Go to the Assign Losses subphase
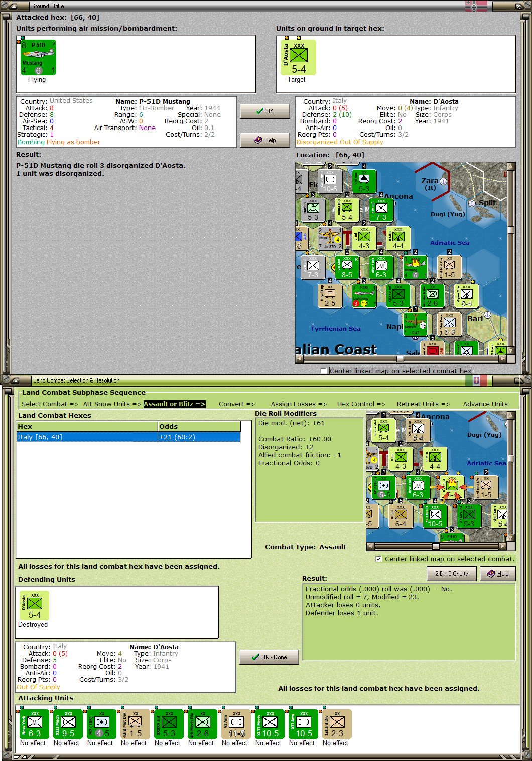The height and width of the screenshot is (761, 532). 299,404
